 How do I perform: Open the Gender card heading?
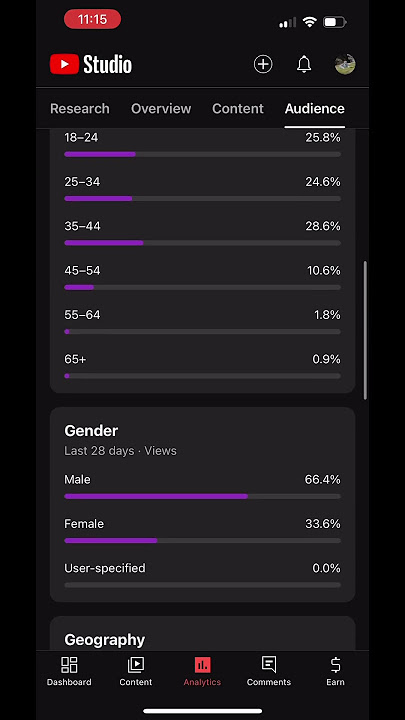(x=91, y=431)
